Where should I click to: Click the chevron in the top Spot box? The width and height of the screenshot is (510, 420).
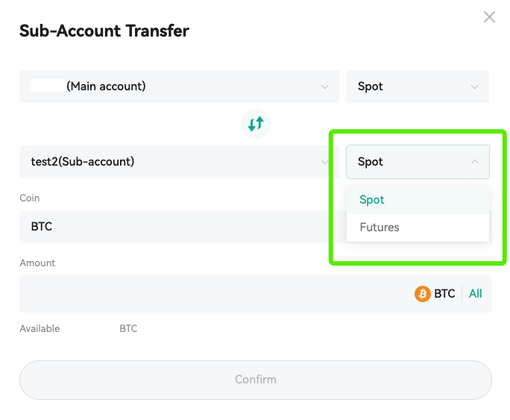coord(474,87)
